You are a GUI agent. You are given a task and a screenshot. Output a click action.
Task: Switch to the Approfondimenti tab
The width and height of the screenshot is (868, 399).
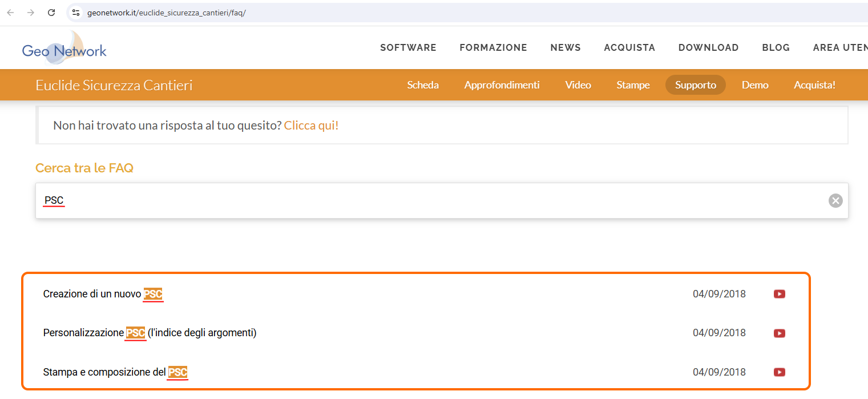502,85
